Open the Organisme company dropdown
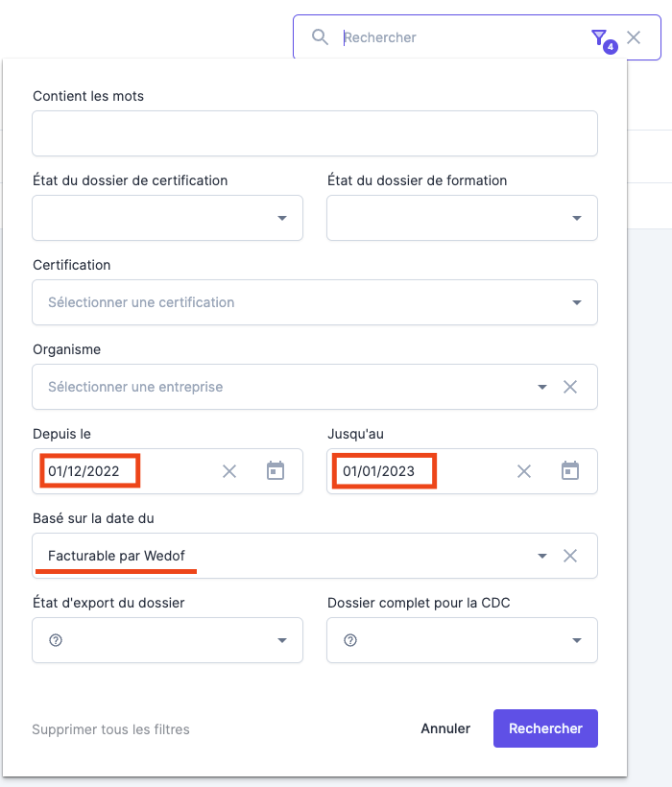This screenshot has width=672, height=787. point(542,387)
